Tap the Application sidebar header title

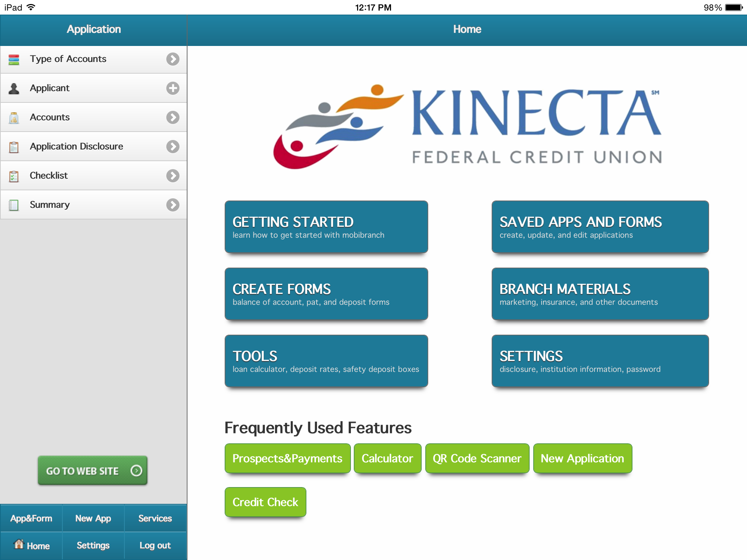(94, 29)
